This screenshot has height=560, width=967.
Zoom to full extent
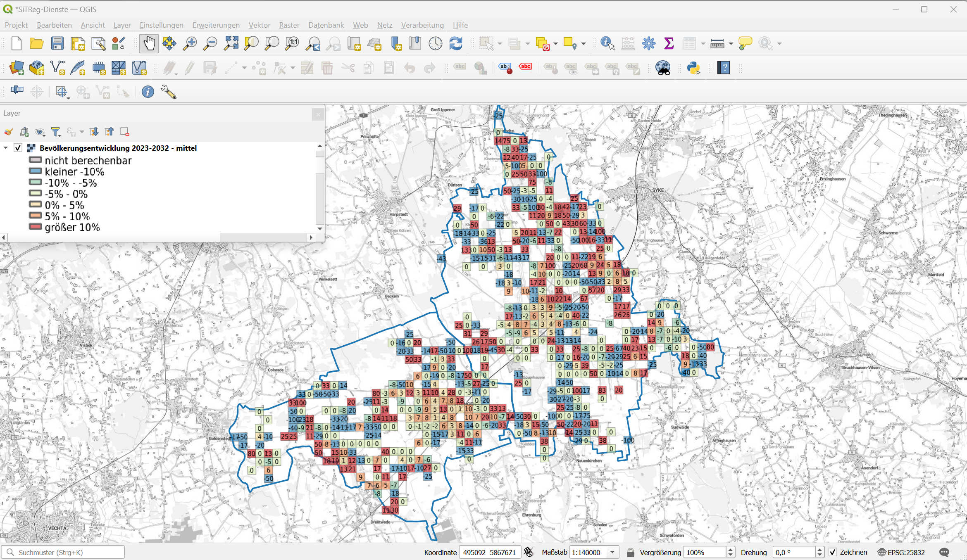click(231, 43)
